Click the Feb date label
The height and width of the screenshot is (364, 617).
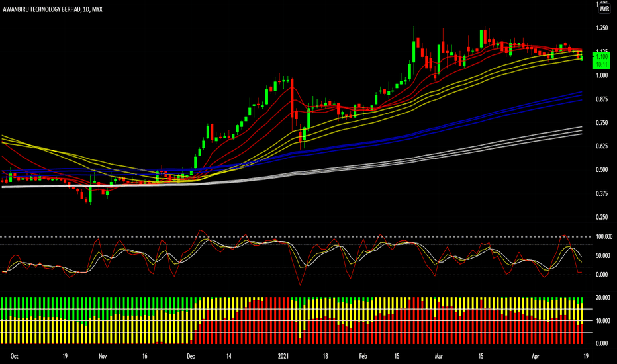pos(363,357)
